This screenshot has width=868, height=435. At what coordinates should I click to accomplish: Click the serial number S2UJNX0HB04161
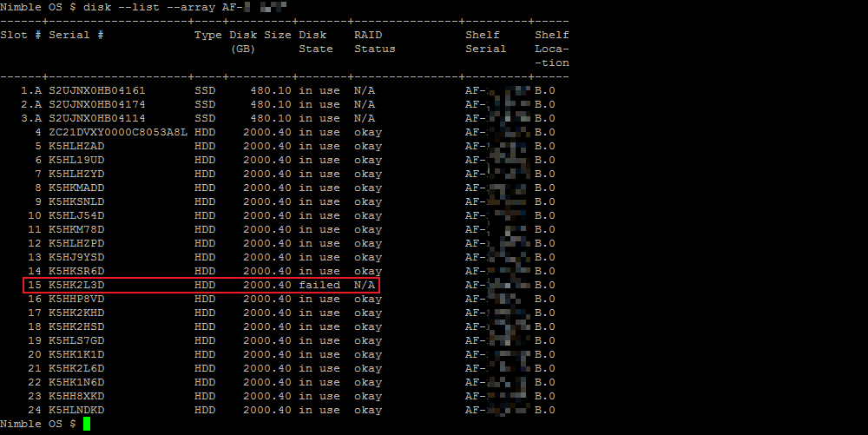(97, 90)
